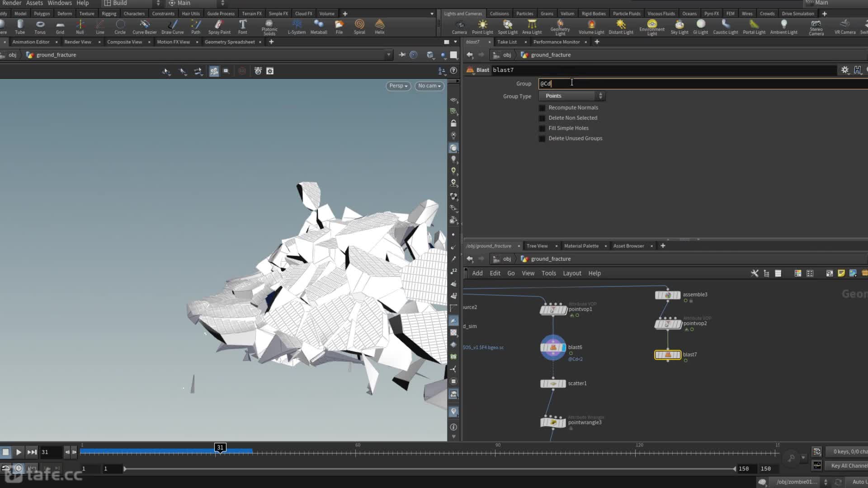This screenshot has height=488, width=868.
Task: Add a Portal Light
Action: pyautogui.click(x=754, y=27)
